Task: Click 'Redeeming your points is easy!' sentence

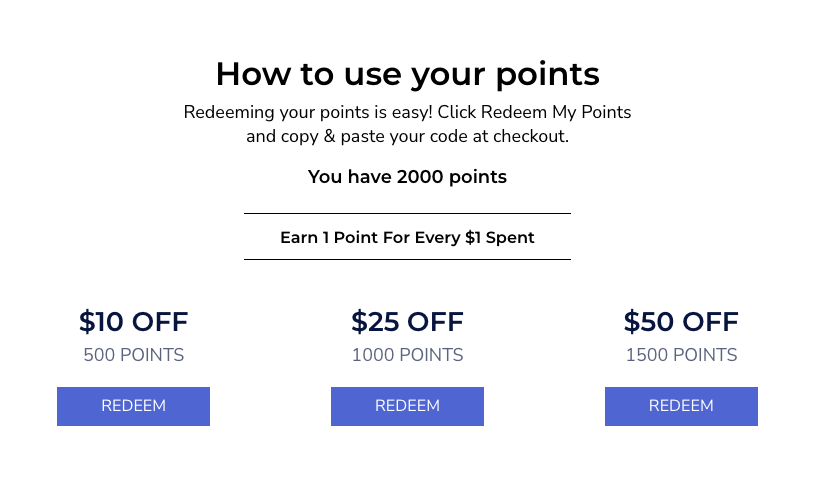Action: click(x=308, y=112)
